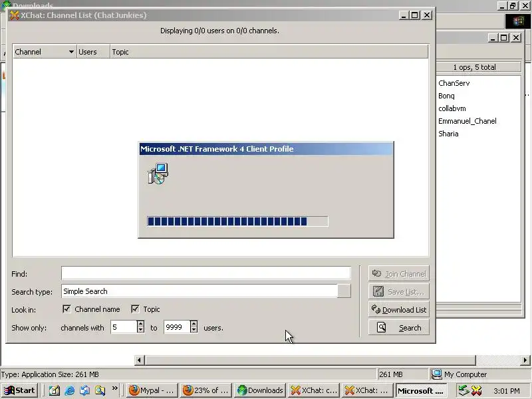Image resolution: width=532 pixels, height=399 pixels.
Task: Launch Internet Explorer from quick launch
Action: [70, 390]
